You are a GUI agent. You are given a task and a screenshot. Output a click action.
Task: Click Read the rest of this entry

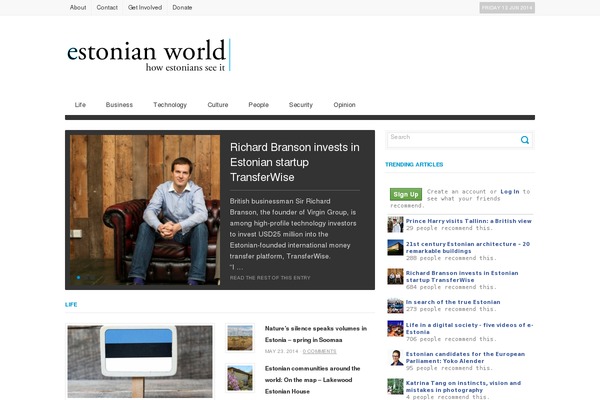point(270,278)
